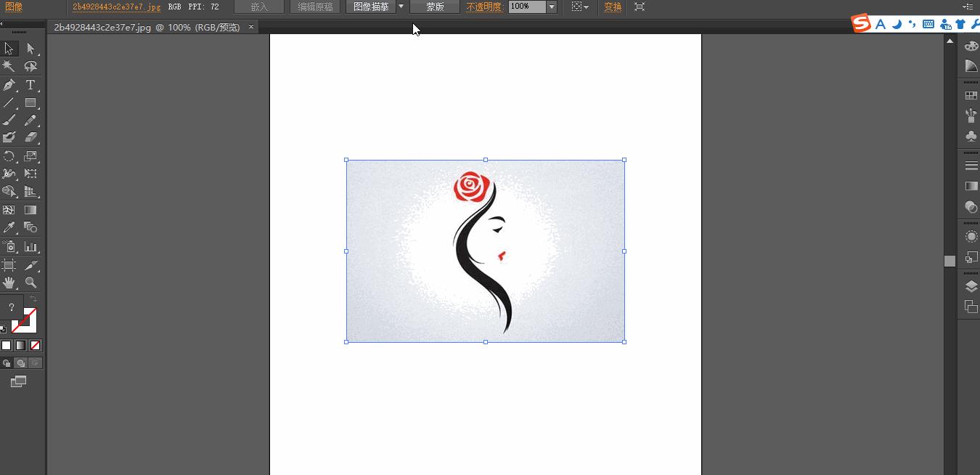Select the Type tool
Screen dimensions: 980x475
coord(30,84)
